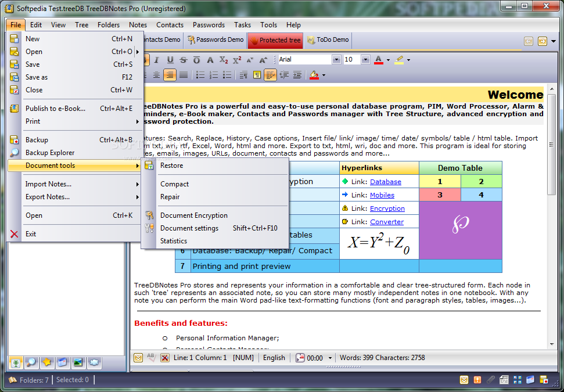Click the increase indent icon
Viewport: 564px width, 392px height.
(x=297, y=75)
